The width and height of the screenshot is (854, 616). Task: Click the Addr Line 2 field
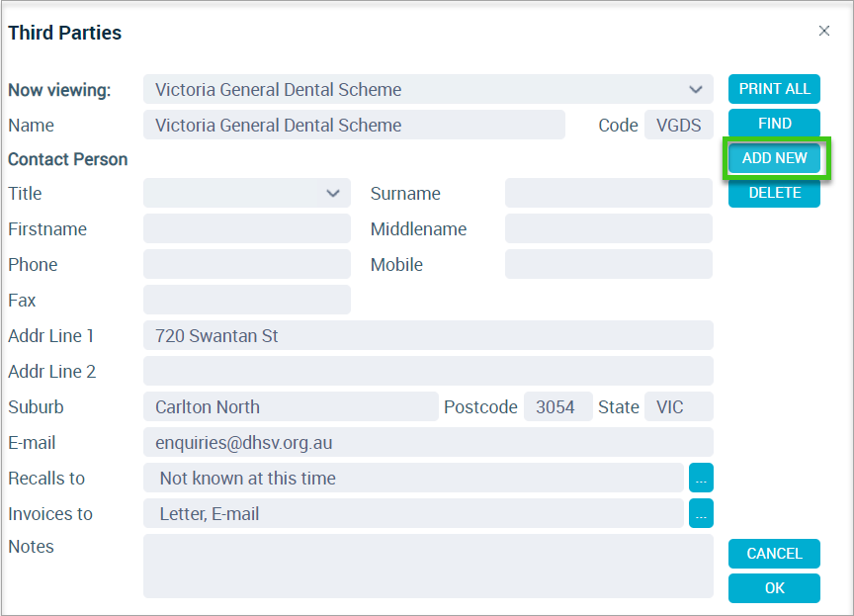(x=428, y=371)
